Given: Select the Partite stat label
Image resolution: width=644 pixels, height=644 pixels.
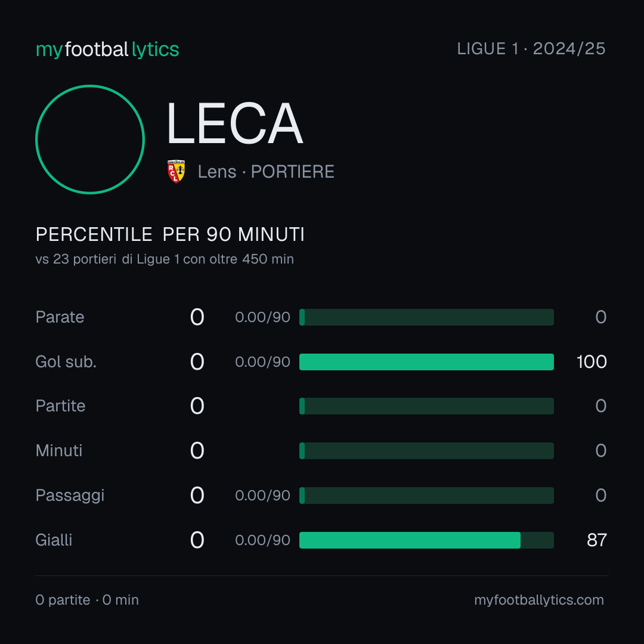Looking at the screenshot, I should click(60, 406).
